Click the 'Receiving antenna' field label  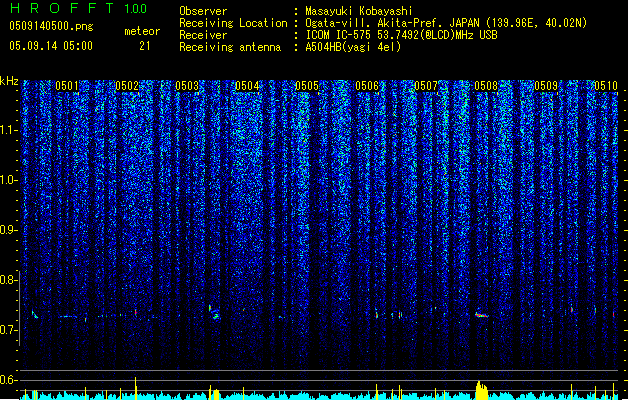click(x=230, y=47)
